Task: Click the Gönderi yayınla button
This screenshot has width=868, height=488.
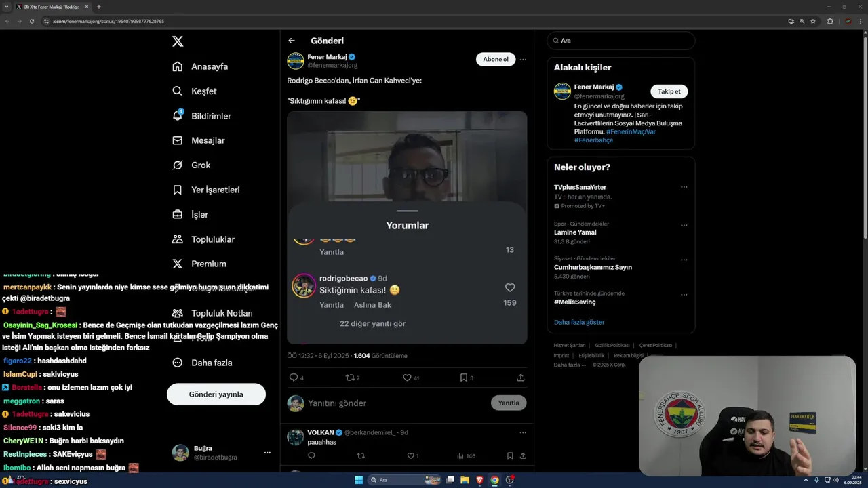Action: click(x=216, y=394)
